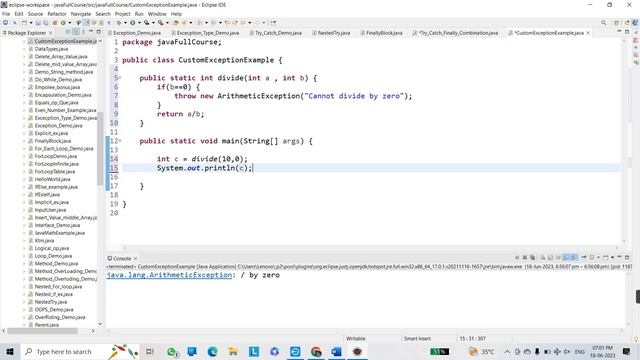Expand the Do_While_Demo.java tree node

24,80
